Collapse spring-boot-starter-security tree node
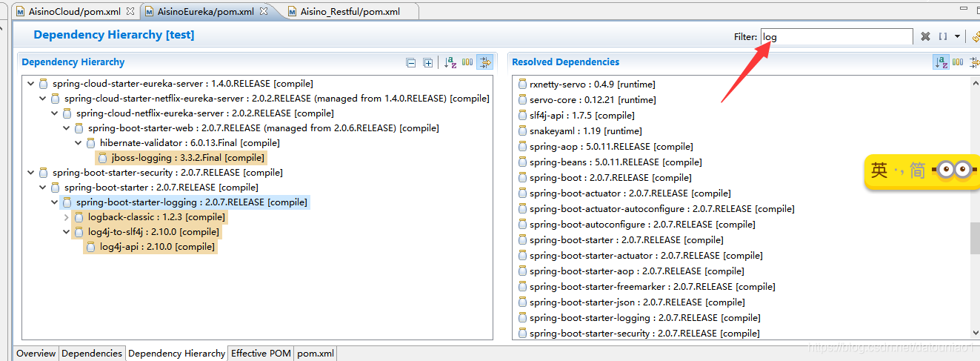 coord(31,173)
